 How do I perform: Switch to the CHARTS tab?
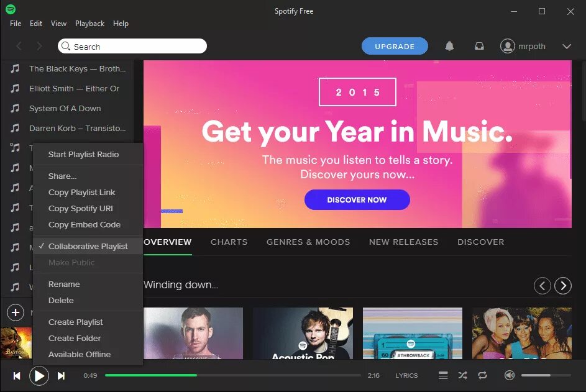point(229,242)
